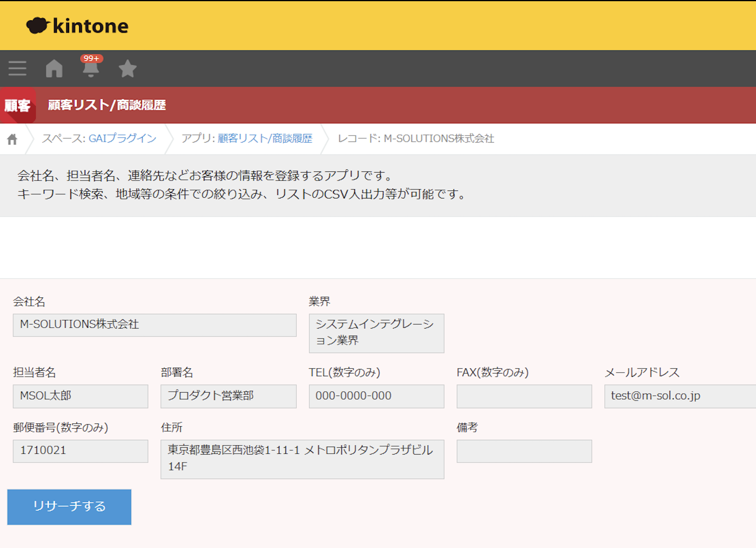This screenshot has width=756, height=548.
Task: Click the description line starting 会社名、担当者名
Action: [x=205, y=175]
